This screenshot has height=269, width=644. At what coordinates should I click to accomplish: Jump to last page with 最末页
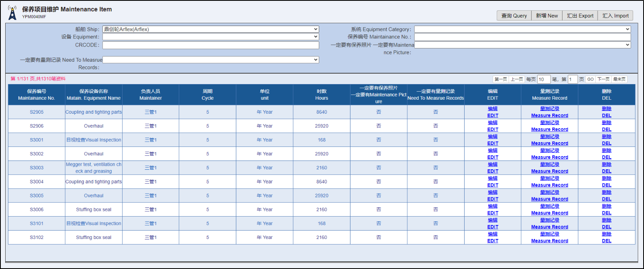(619, 79)
